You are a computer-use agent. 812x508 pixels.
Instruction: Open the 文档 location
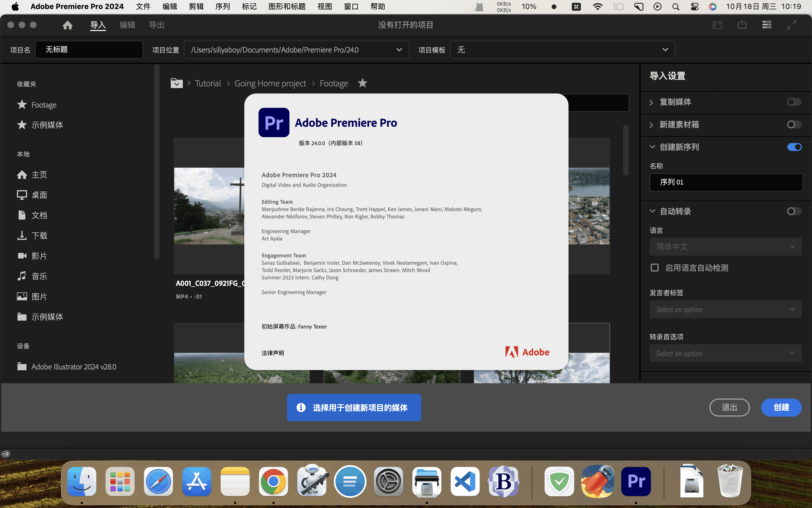[32, 215]
